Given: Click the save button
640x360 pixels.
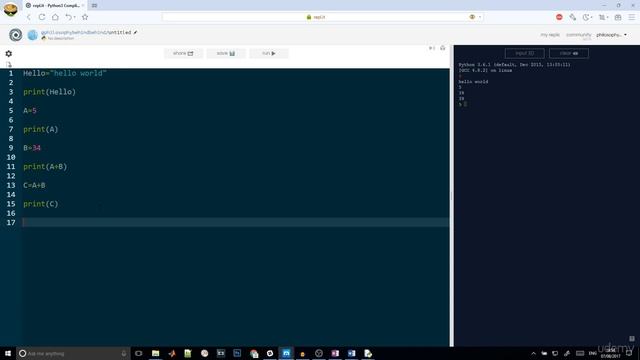Looking at the screenshot, I should pyautogui.click(x=226, y=53).
